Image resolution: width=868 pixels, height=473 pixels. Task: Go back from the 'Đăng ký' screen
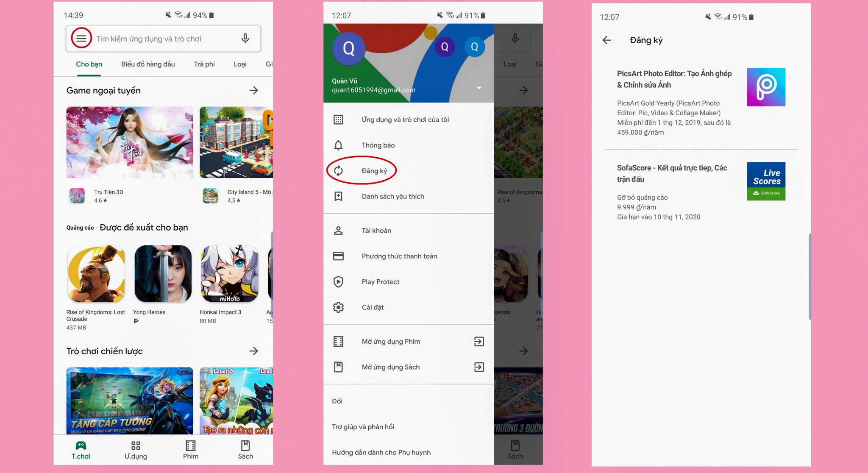pos(607,40)
